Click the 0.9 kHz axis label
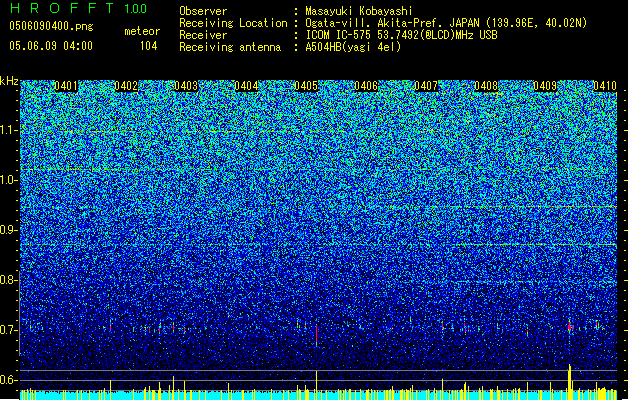The height and width of the screenshot is (400, 629). [8, 230]
